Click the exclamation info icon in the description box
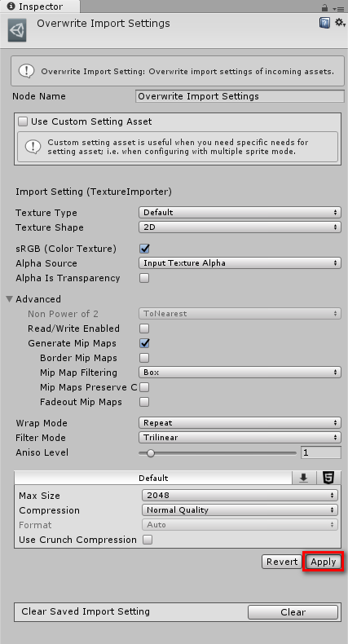 pos(27,71)
